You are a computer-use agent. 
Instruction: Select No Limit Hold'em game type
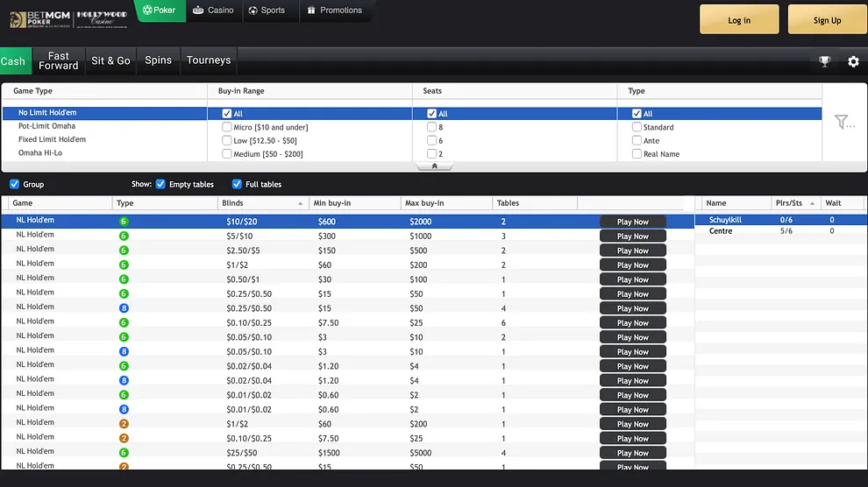click(105, 113)
